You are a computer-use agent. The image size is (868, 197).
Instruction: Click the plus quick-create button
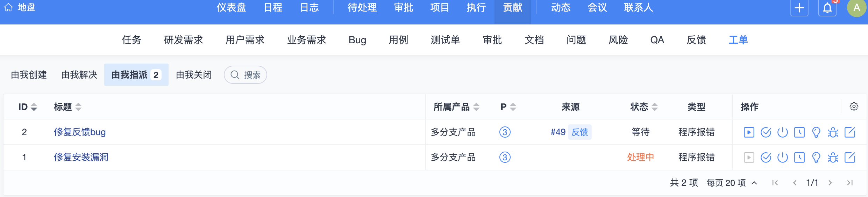tap(799, 8)
